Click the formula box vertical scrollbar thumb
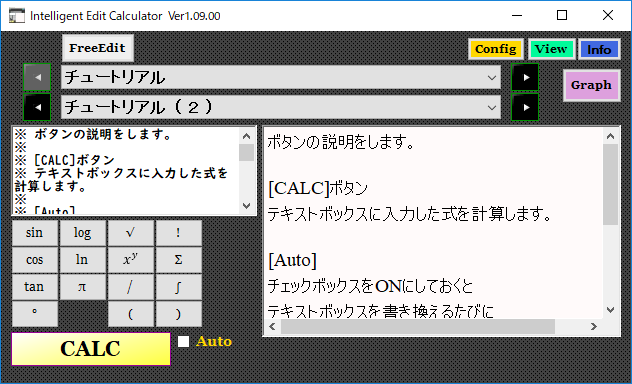The width and height of the screenshot is (632, 384). click(246, 153)
